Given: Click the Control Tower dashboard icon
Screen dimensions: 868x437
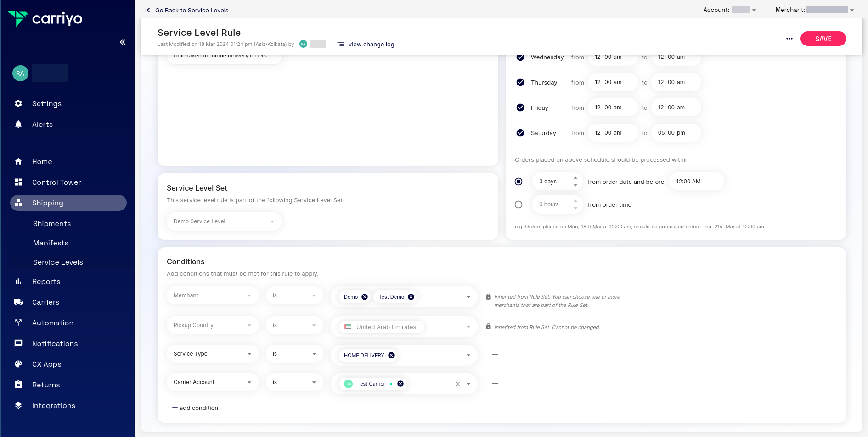Looking at the screenshot, I should pos(18,182).
